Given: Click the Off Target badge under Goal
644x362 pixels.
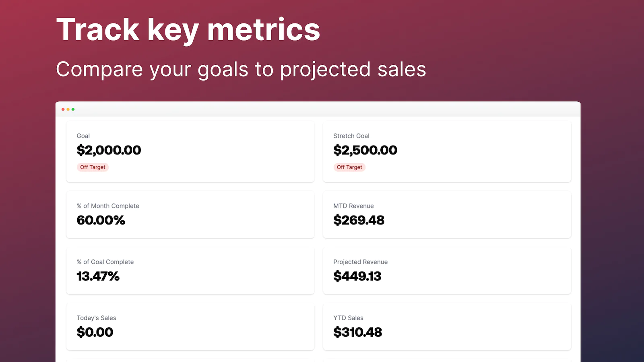Looking at the screenshot, I should (x=93, y=167).
